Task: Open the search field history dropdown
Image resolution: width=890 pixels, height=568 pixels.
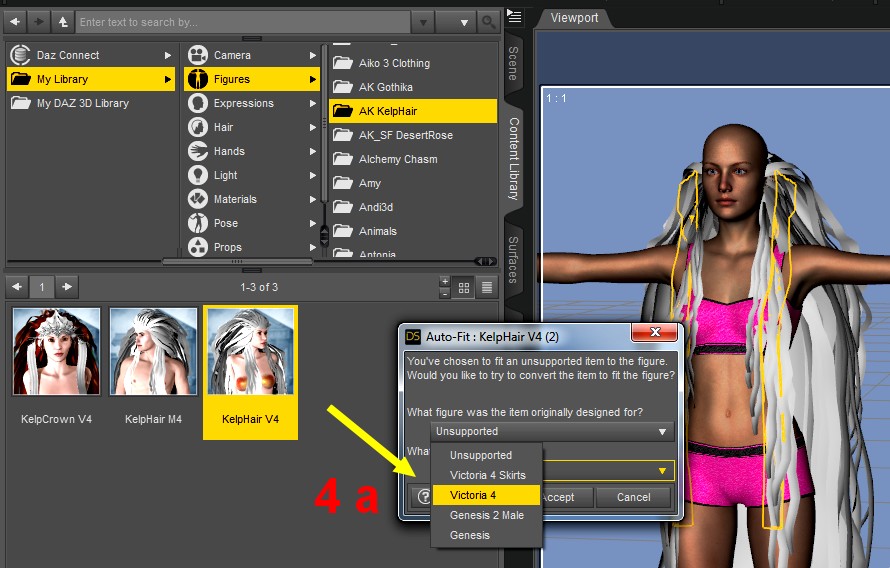Action: coord(423,23)
